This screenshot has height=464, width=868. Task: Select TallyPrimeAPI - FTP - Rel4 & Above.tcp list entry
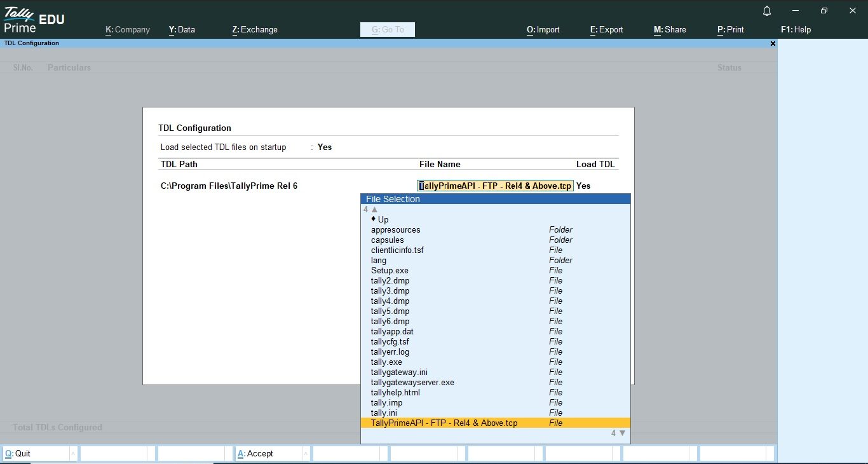coord(495,423)
